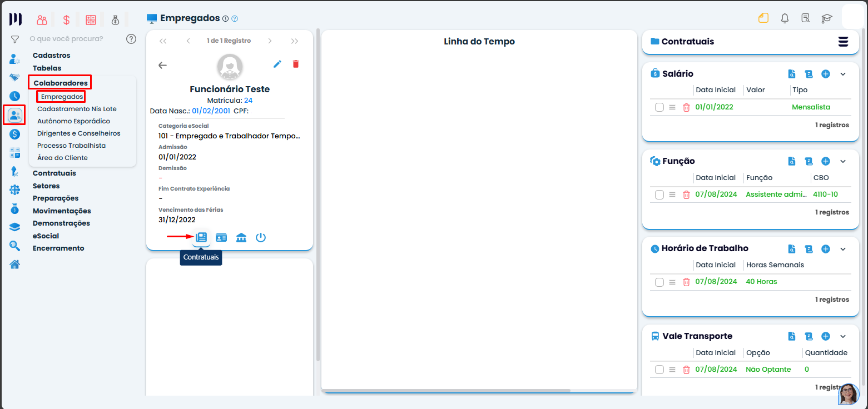Screen dimensions: 868x409
Task: Expand the Vale Transporte chevron
Action: click(843, 336)
